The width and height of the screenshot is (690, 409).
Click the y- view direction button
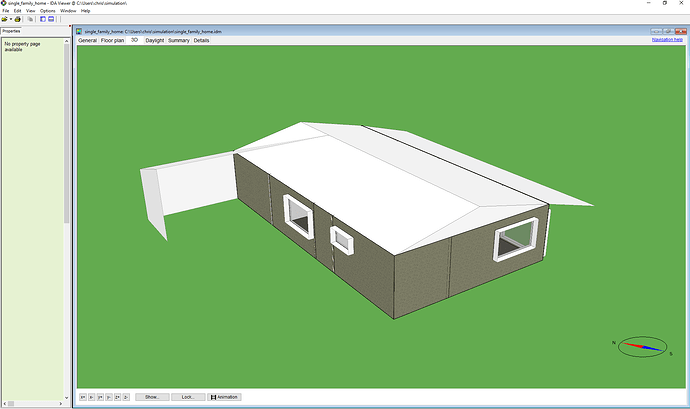[109, 397]
